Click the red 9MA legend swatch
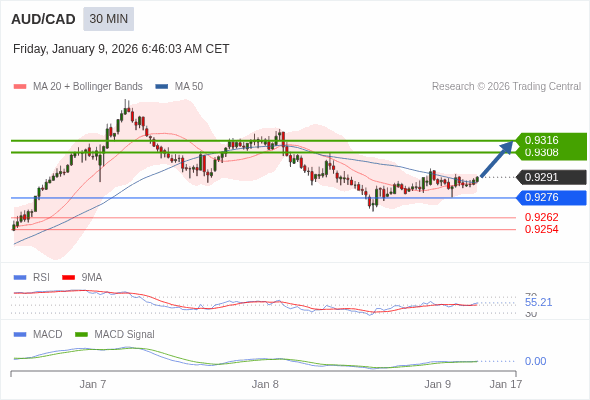Screen dimensions: 590x400 click(x=68, y=278)
